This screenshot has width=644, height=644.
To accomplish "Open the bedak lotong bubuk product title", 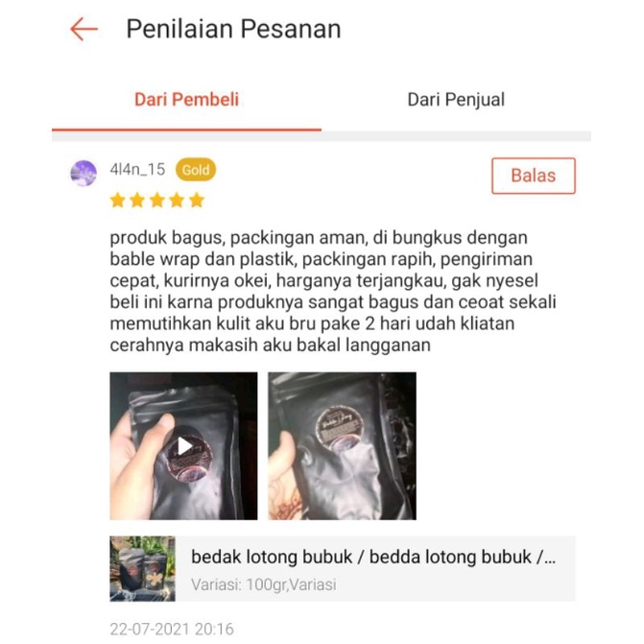I will (373, 557).
